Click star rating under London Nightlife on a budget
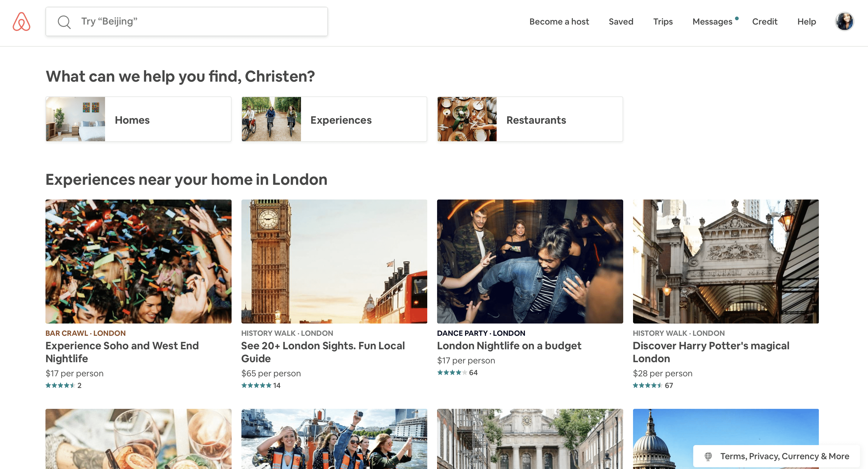The width and height of the screenshot is (868, 469). pyautogui.click(x=452, y=372)
